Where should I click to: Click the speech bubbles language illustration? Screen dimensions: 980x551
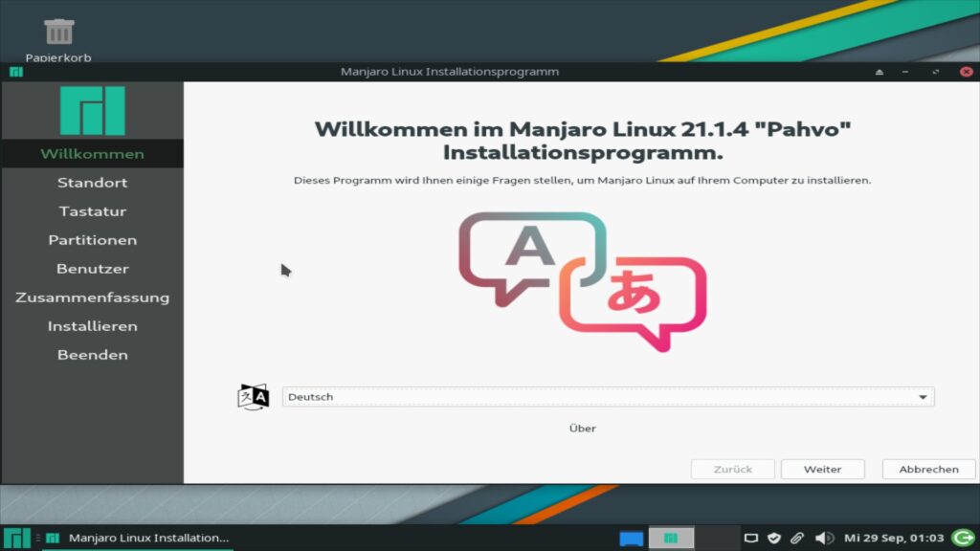583,282
